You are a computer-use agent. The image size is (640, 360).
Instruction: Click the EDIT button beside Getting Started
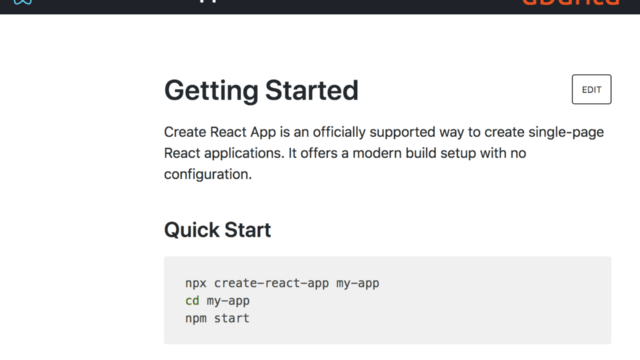tap(591, 89)
